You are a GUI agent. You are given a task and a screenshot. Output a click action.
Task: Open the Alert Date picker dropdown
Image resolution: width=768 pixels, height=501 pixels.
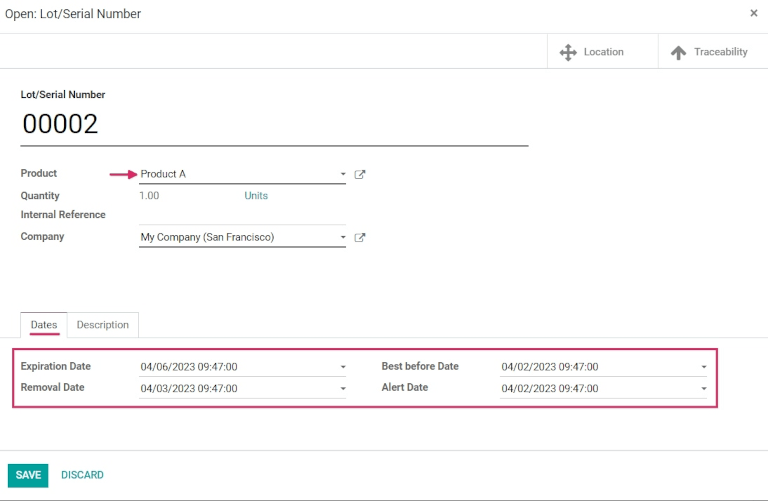point(703,388)
